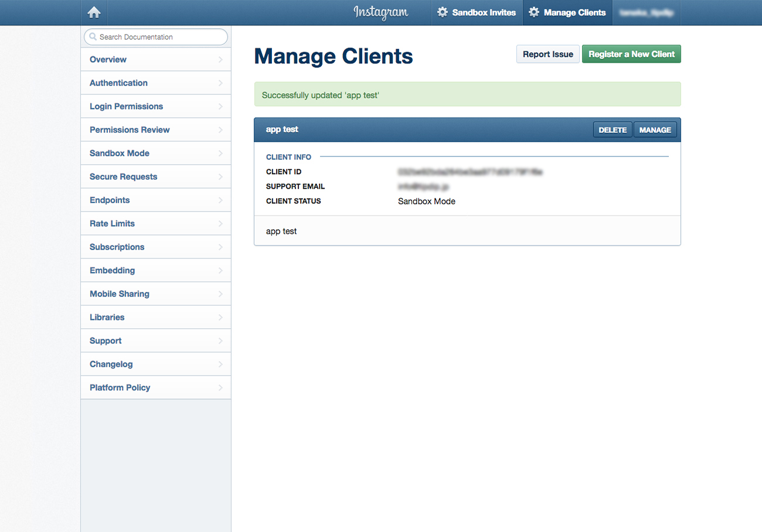Click the 'Manage Clients' page heading

tap(334, 56)
